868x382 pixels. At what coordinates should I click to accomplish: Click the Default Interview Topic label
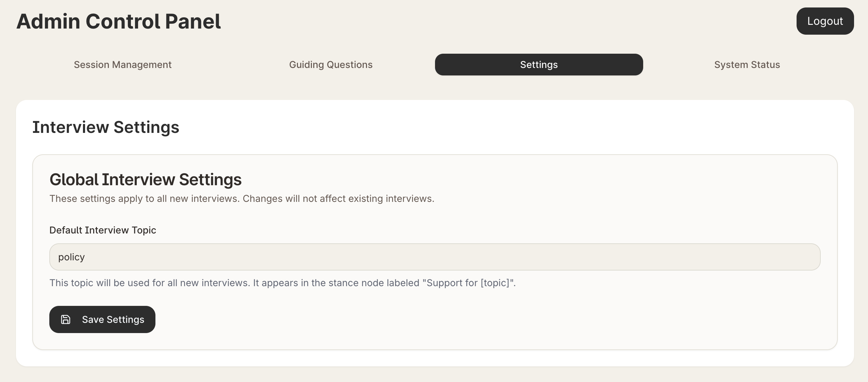click(103, 230)
